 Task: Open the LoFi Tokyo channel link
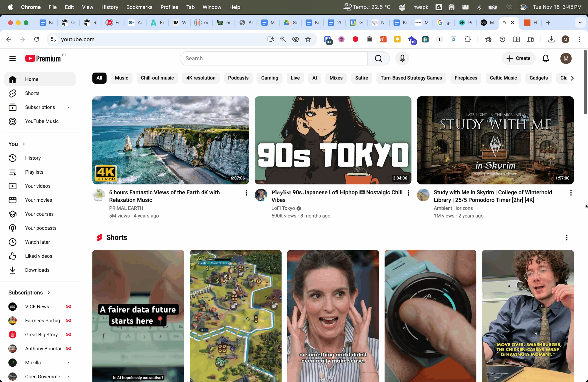pos(283,208)
